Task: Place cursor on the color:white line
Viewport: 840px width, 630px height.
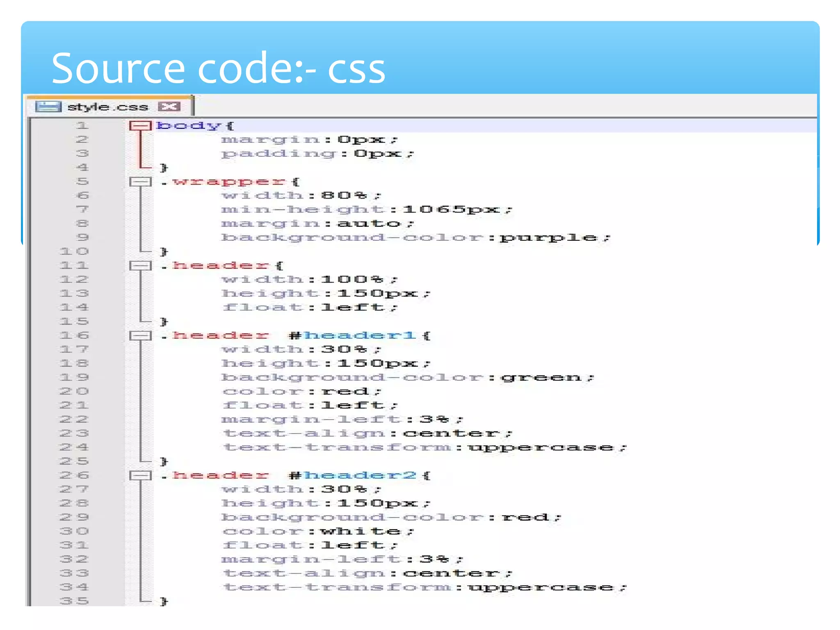Action: pyautogui.click(x=318, y=532)
